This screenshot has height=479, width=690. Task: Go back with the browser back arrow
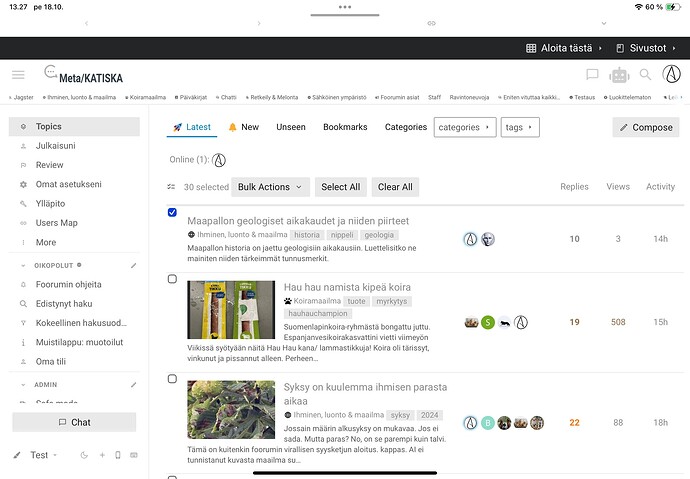(87, 23)
